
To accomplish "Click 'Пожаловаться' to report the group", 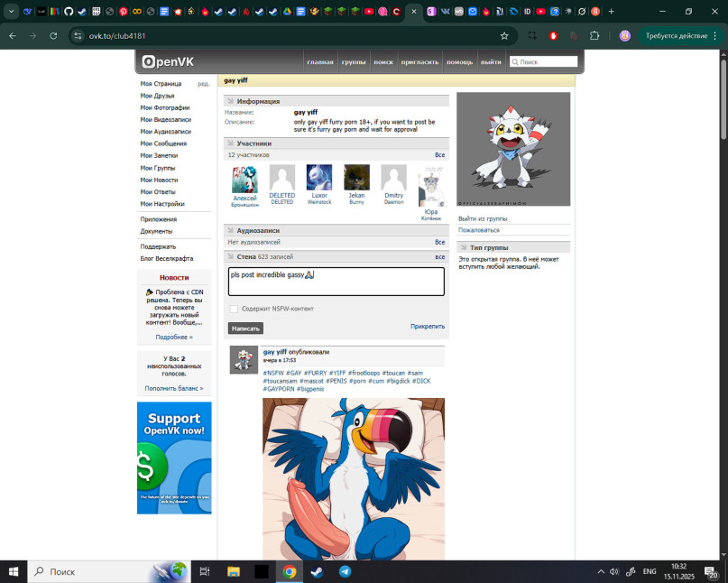I will click(479, 230).
